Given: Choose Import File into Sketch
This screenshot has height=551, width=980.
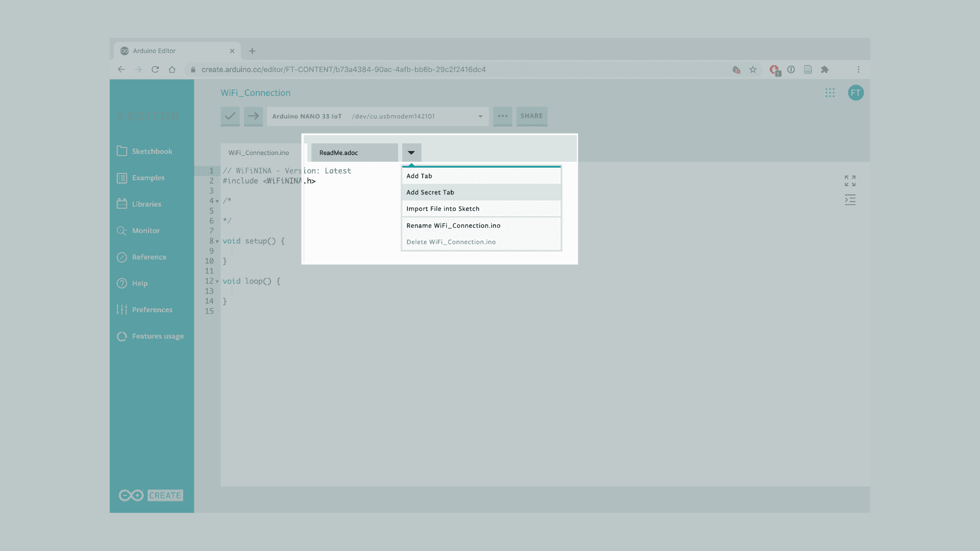Looking at the screenshot, I should (x=443, y=209).
